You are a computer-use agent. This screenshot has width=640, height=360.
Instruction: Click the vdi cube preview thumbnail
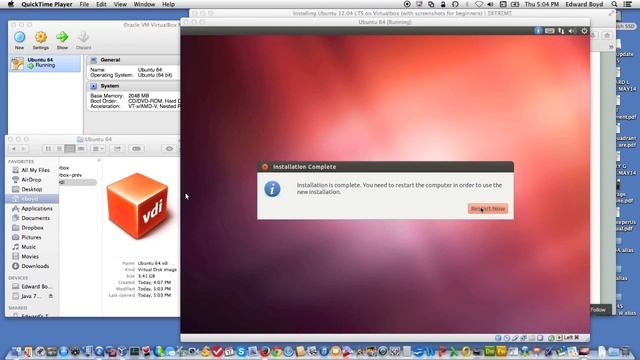point(138,205)
